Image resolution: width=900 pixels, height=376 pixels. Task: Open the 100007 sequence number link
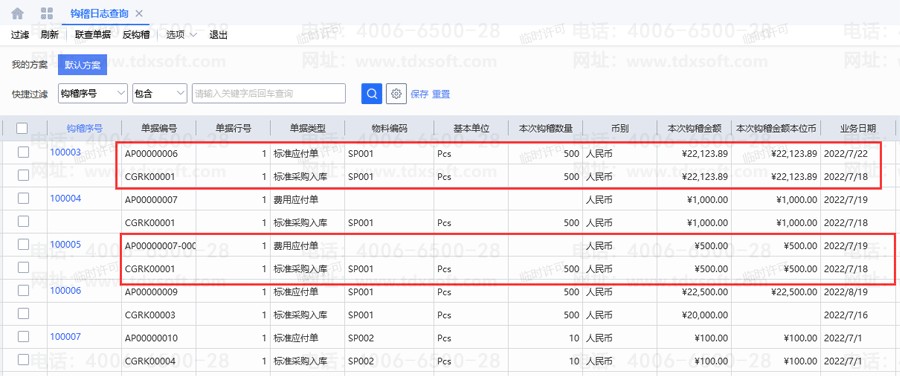pyautogui.click(x=65, y=336)
